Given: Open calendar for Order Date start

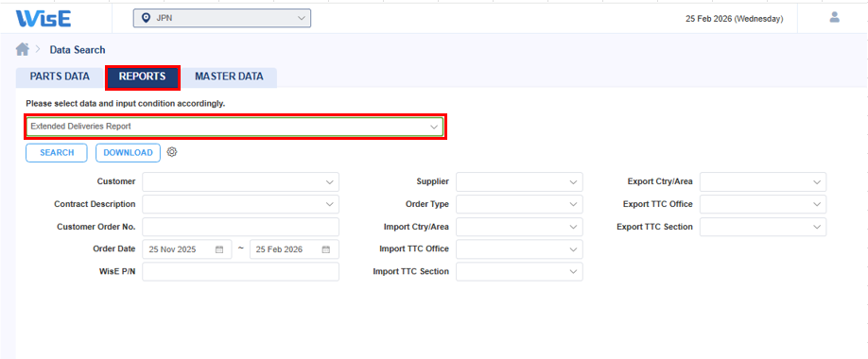Looking at the screenshot, I should point(219,249).
